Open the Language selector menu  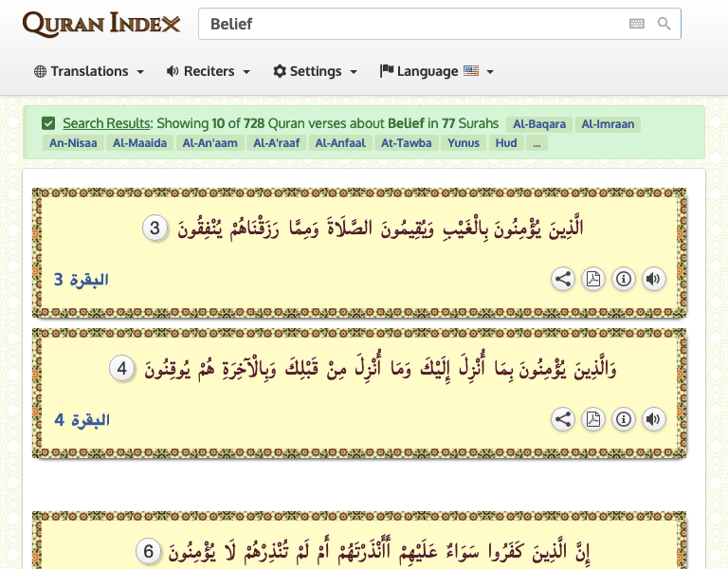pos(437,71)
